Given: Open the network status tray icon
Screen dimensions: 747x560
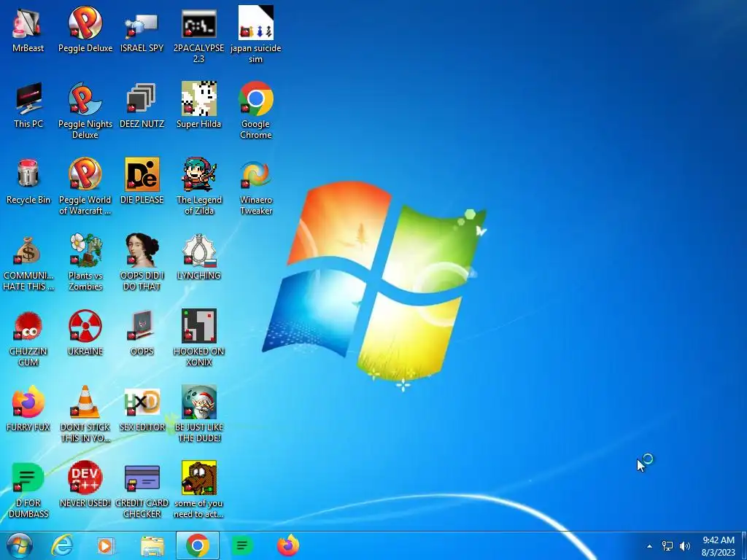Looking at the screenshot, I should click(x=667, y=546).
